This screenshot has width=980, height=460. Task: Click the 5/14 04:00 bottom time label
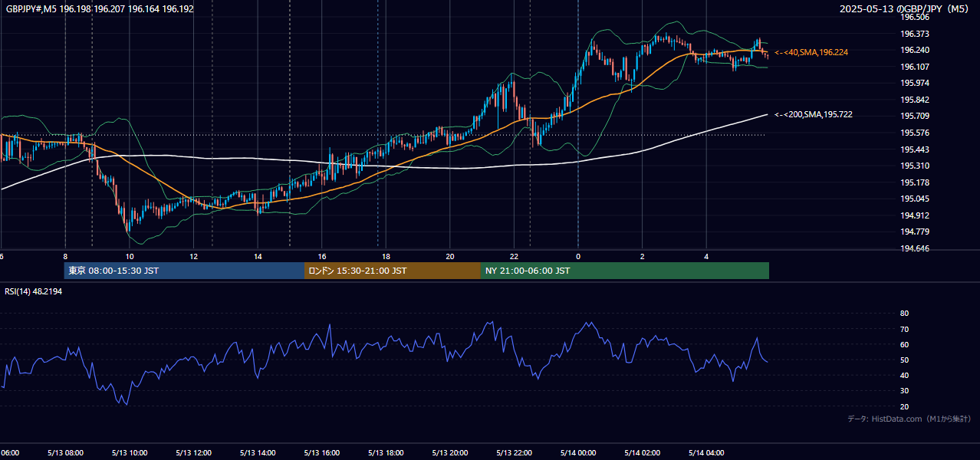pyautogui.click(x=706, y=453)
